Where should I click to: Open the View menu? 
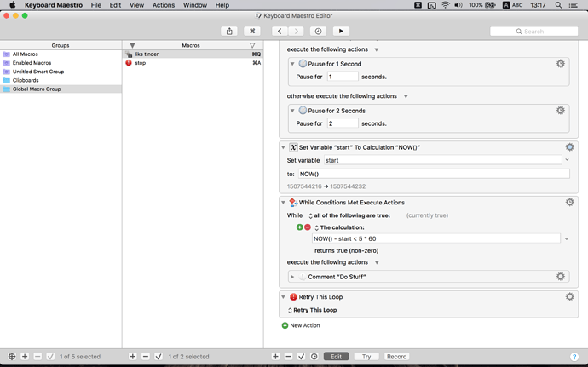point(136,5)
